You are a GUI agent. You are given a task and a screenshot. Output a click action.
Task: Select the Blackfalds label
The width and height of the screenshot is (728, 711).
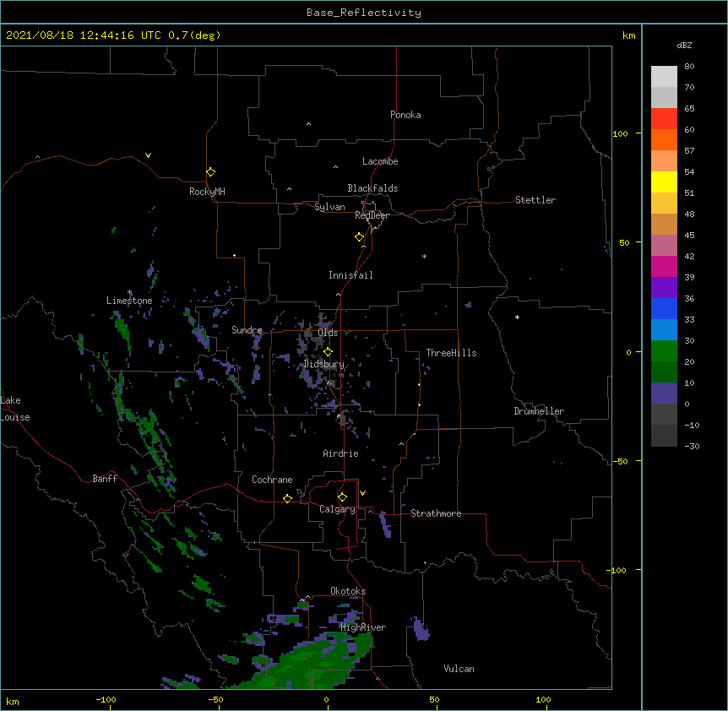[x=372, y=188]
